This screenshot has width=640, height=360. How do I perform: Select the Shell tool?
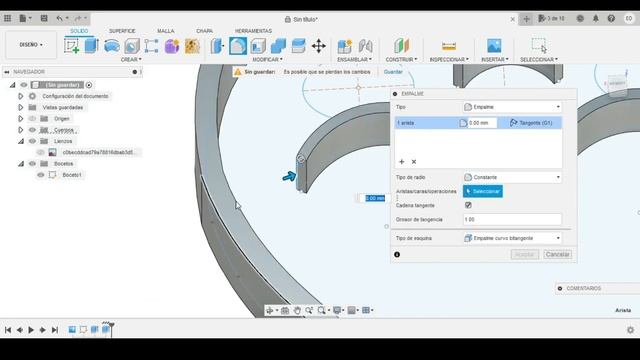pos(258,46)
